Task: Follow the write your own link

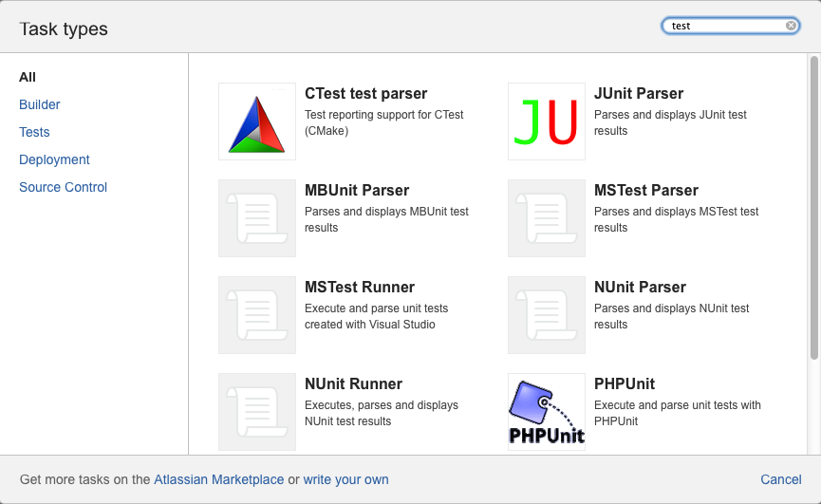Action: pyautogui.click(x=345, y=479)
